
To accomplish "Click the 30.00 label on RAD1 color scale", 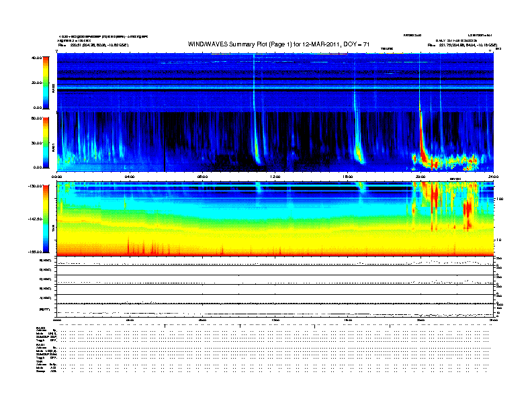I will coord(36,143).
